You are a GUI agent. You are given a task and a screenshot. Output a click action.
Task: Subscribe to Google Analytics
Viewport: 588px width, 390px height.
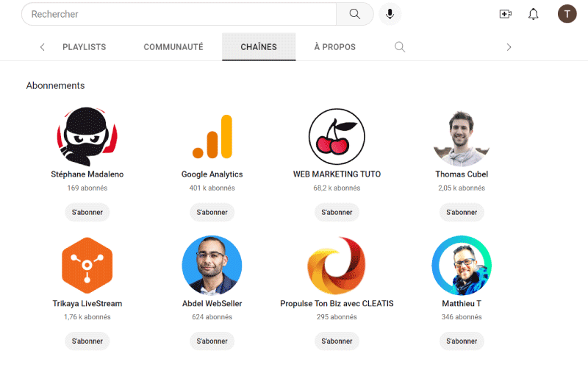click(x=212, y=212)
